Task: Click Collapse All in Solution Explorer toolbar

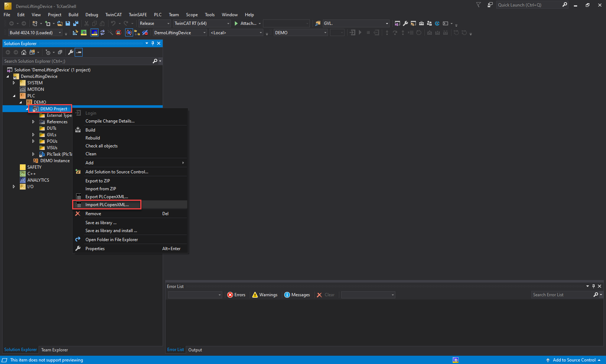Action: tap(60, 52)
